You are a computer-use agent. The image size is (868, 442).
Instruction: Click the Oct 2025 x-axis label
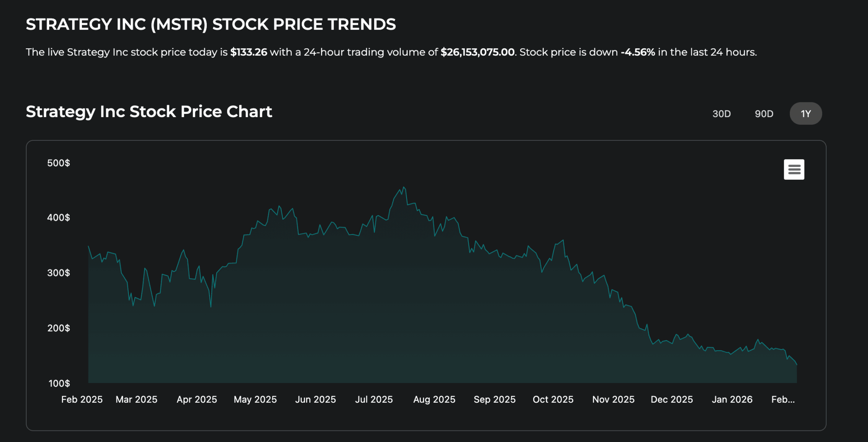point(553,399)
